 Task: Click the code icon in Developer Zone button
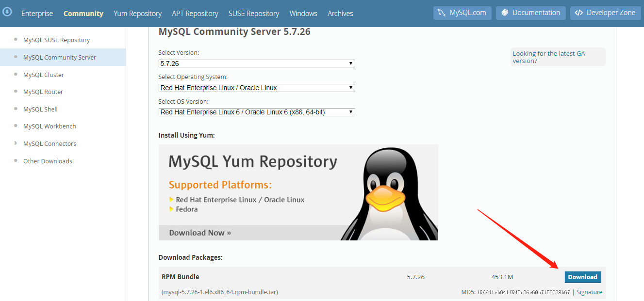(578, 13)
